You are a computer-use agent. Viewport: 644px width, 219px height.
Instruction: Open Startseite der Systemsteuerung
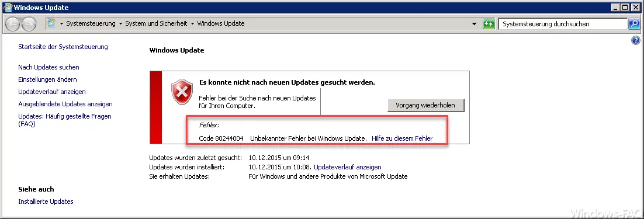[63, 47]
